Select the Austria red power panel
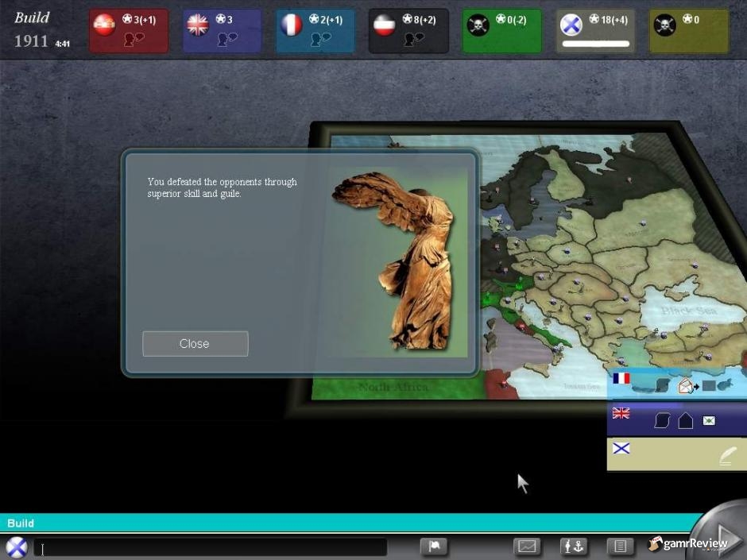 click(129, 30)
